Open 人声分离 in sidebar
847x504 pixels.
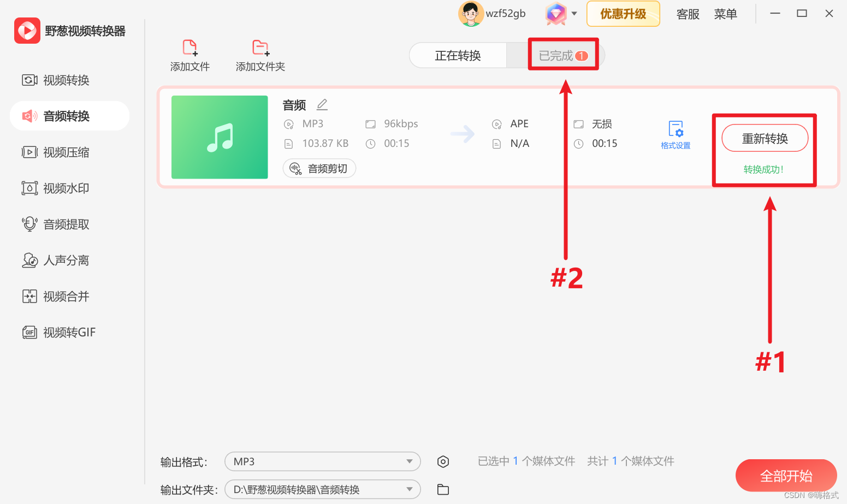tap(69, 260)
